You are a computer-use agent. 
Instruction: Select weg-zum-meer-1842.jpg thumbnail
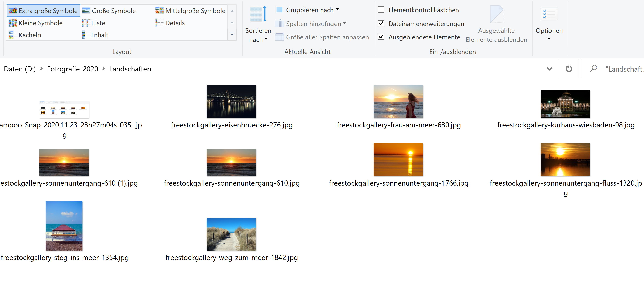231,234
